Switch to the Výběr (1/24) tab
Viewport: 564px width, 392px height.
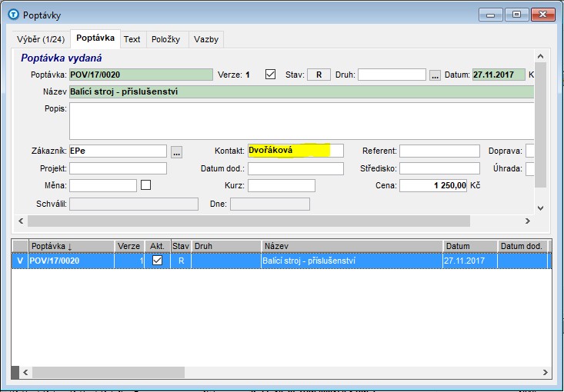[41, 39]
